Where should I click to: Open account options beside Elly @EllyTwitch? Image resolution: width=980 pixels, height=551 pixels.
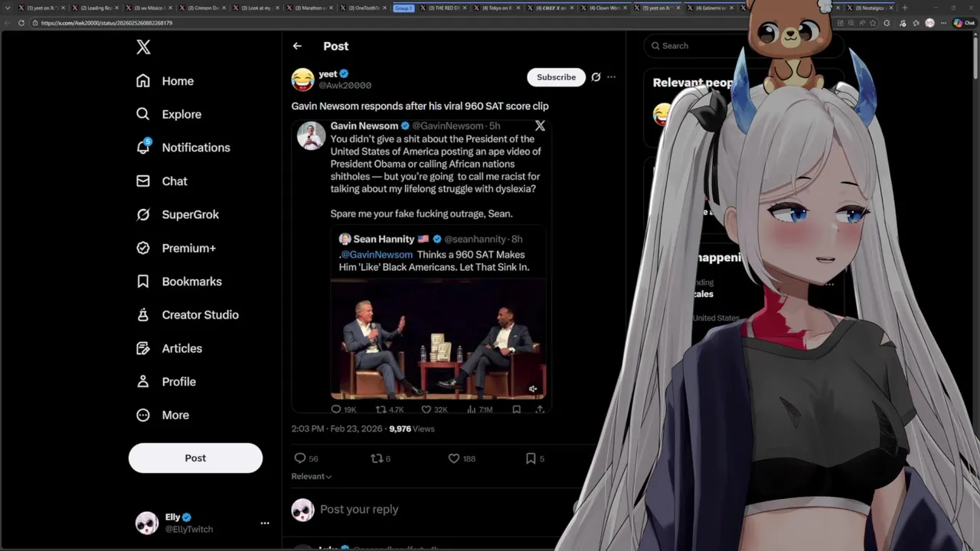[x=265, y=523]
